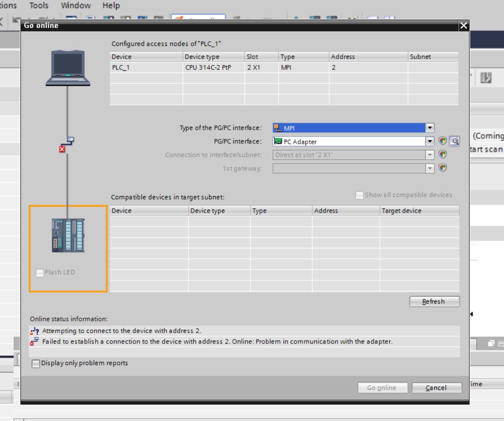Screen dimensions: 504x421
Task: Click shield icon beside 1st gateway
Action: [x=443, y=168]
